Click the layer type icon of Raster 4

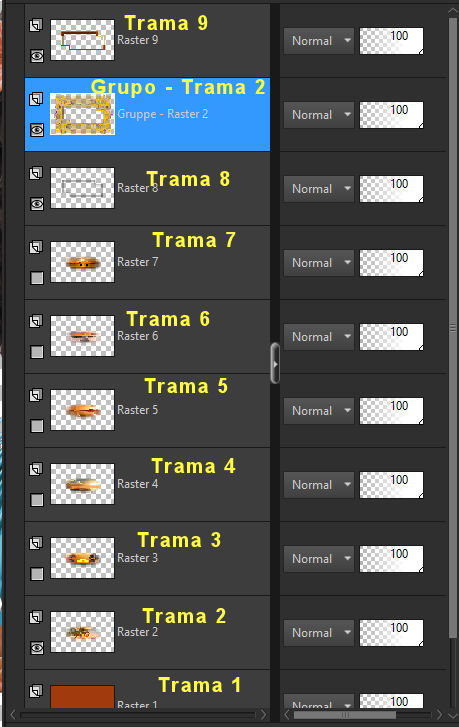[36, 469]
